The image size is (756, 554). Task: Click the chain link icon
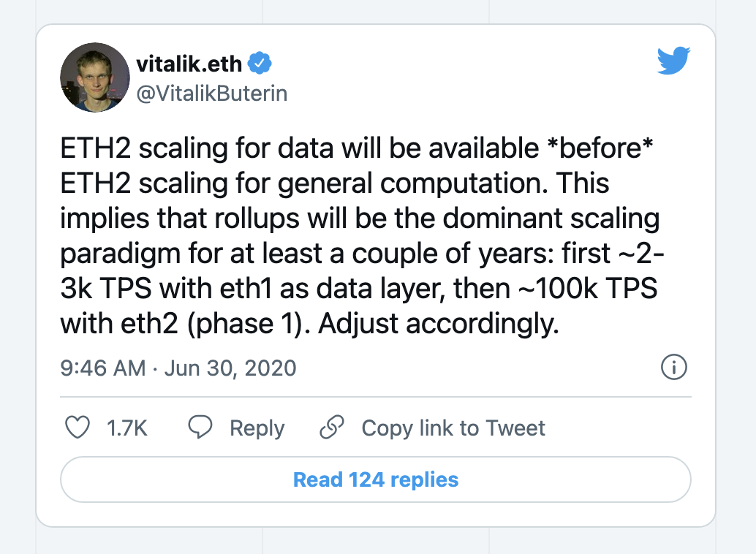333,428
